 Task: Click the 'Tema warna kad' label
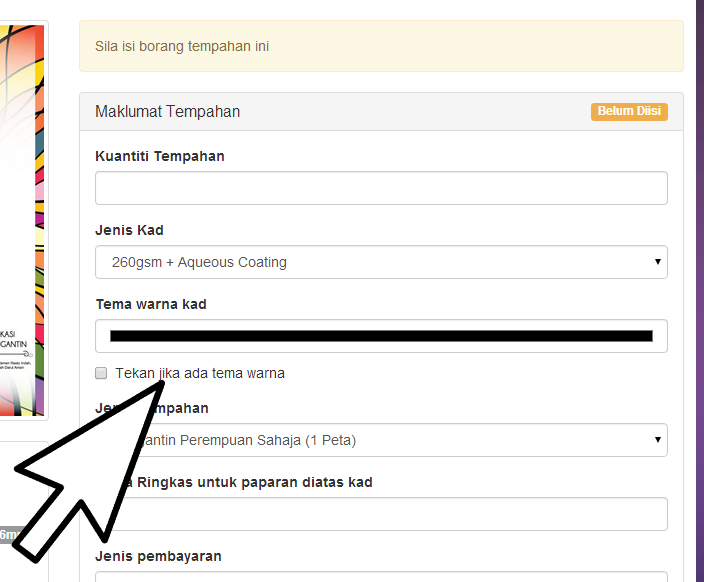click(151, 304)
